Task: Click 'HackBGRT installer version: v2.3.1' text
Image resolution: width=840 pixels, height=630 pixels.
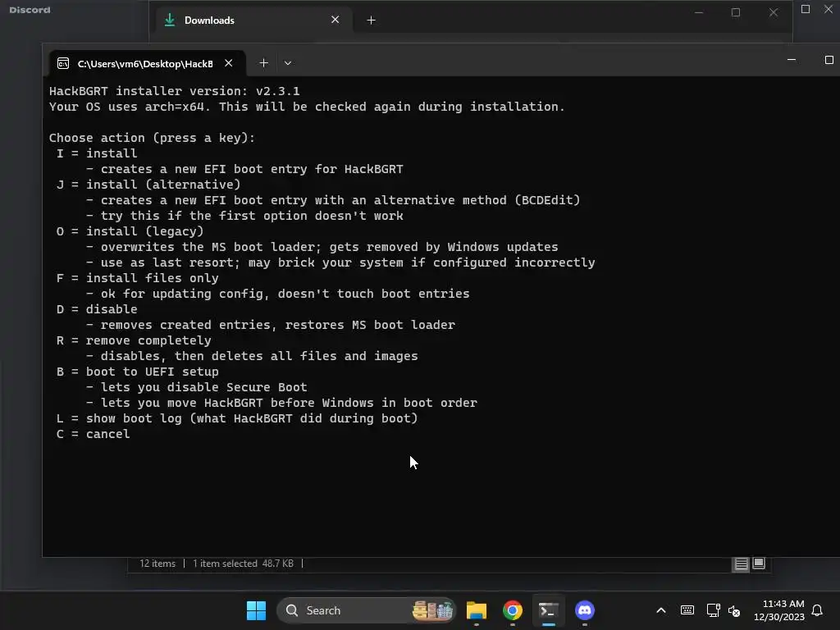Action: click(x=175, y=91)
